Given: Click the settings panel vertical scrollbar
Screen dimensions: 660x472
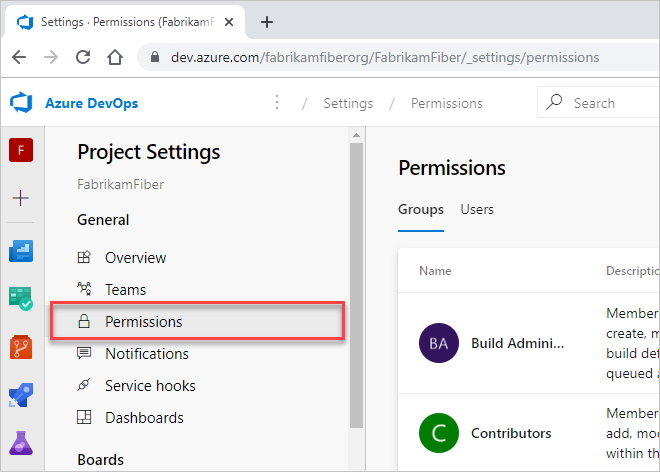Looking at the screenshot, I should (x=357, y=285).
